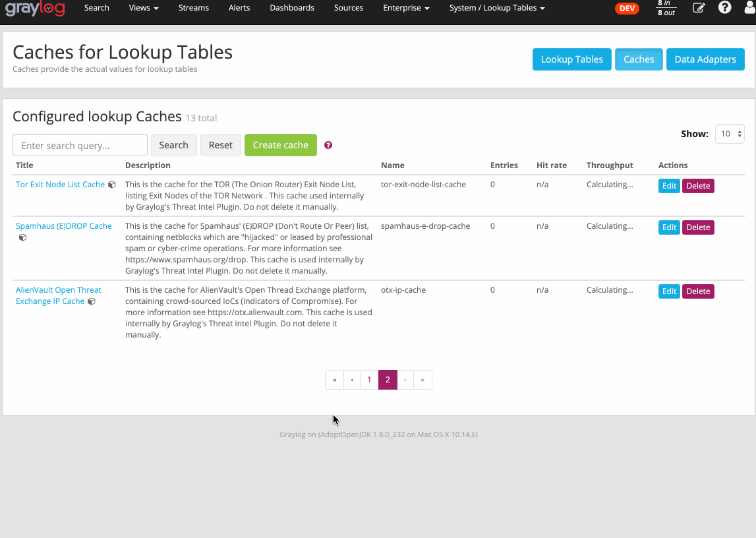Click the tor-exit-node-list-cache name cell
Viewport: 756px width, 538px height.
click(423, 185)
